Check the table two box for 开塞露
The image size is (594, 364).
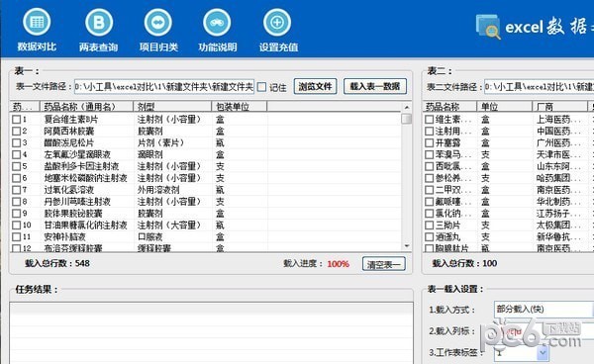click(x=430, y=143)
